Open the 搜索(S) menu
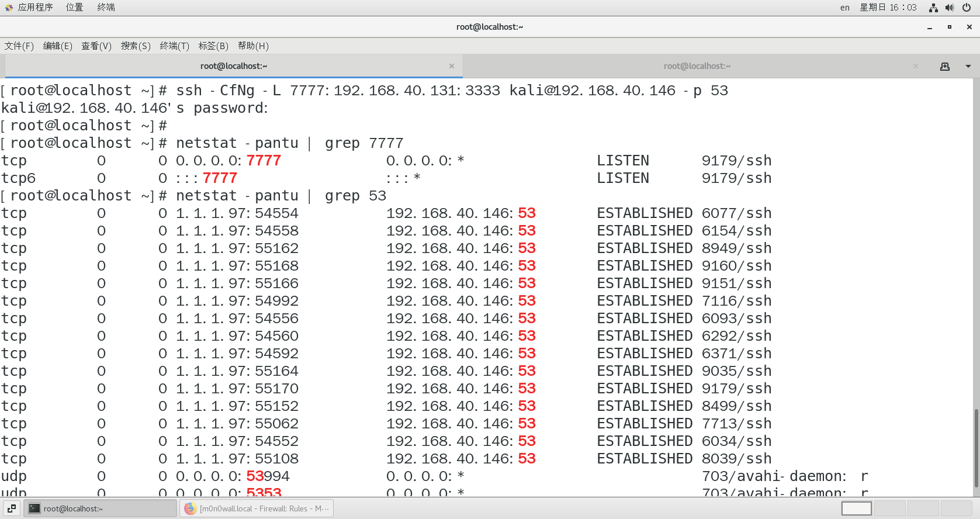Image resolution: width=980 pixels, height=519 pixels. [x=136, y=46]
